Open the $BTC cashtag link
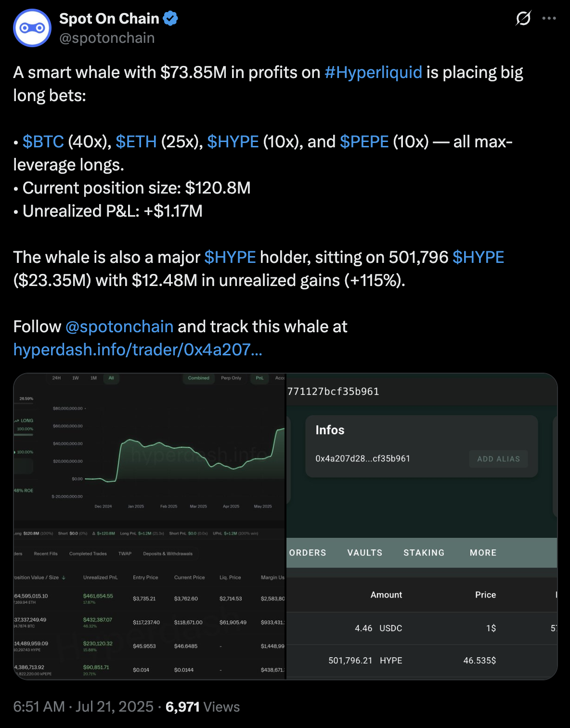This screenshot has width=570, height=728. tap(43, 142)
